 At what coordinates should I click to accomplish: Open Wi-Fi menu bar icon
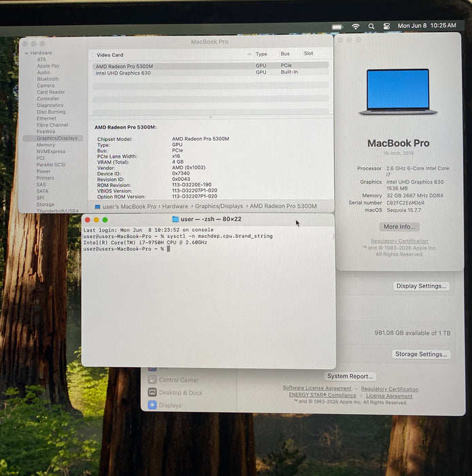tap(356, 26)
